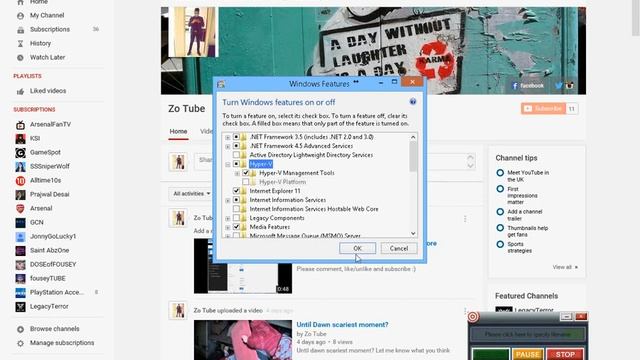Screen dimensions: 640x360
Task: Click the recorder PAUSE button
Action: [x=528, y=354]
